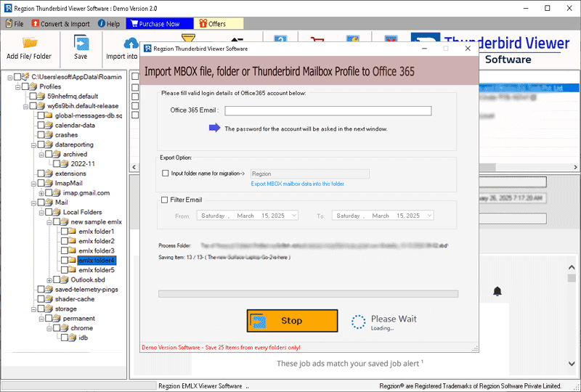Check the 59nhefmq.default checkbox
The height and width of the screenshot is (392, 581).
click(x=33, y=96)
